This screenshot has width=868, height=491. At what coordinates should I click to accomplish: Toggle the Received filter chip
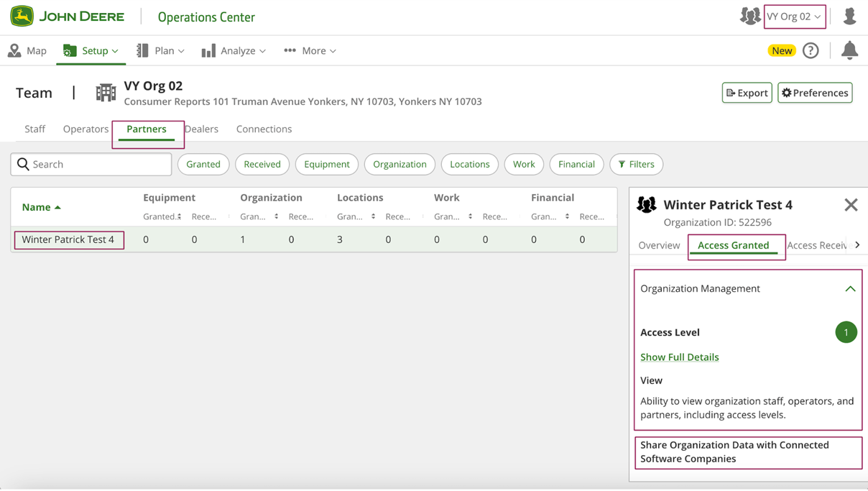coord(262,164)
